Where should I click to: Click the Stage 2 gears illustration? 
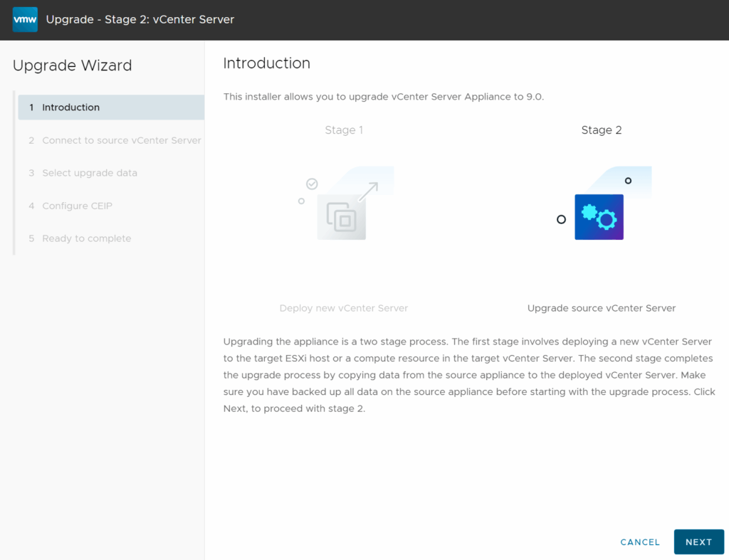coord(604,203)
